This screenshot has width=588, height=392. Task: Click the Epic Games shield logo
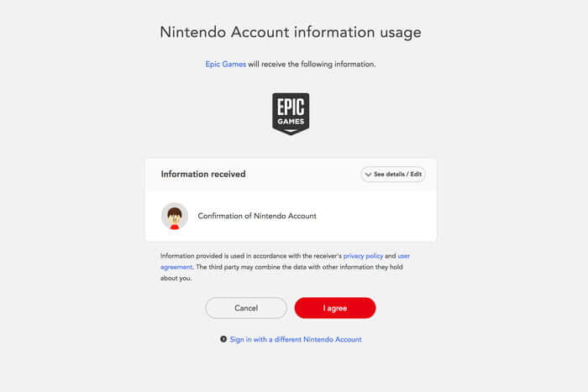pyautogui.click(x=291, y=113)
